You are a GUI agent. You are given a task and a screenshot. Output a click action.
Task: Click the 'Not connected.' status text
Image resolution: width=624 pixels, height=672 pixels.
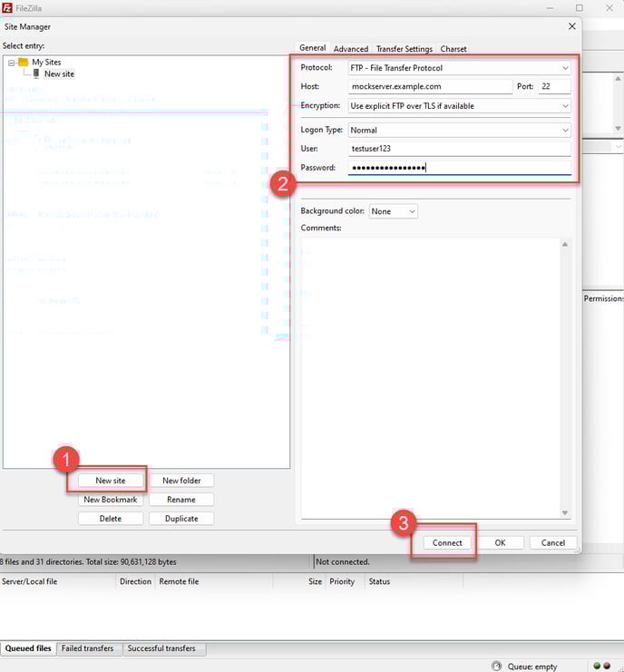pyautogui.click(x=343, y=562)
